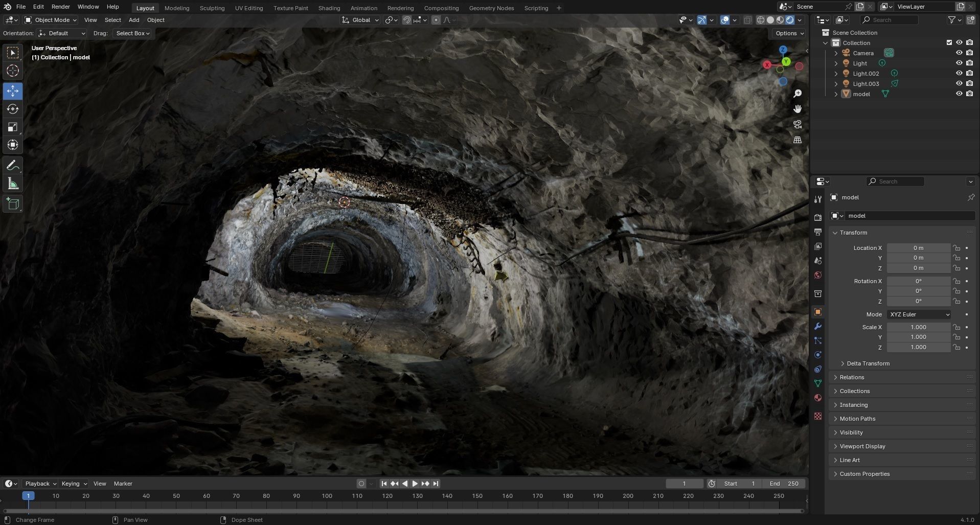Activate the Move tool
This screenshot has width=980, height=525.
(x=13, y=91)
